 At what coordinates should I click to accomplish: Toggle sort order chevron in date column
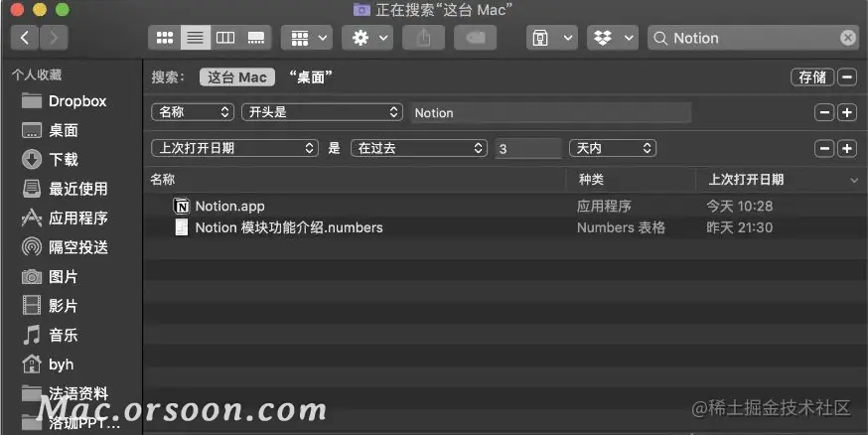click(x=854, y=180)
